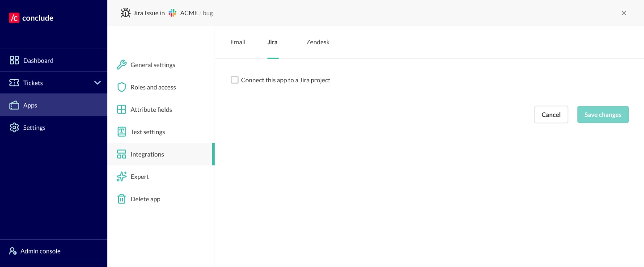The height and width of the screenshot is (267, 644).
Task: Open General settings via the wrench icon
Action: coord(122,65)
